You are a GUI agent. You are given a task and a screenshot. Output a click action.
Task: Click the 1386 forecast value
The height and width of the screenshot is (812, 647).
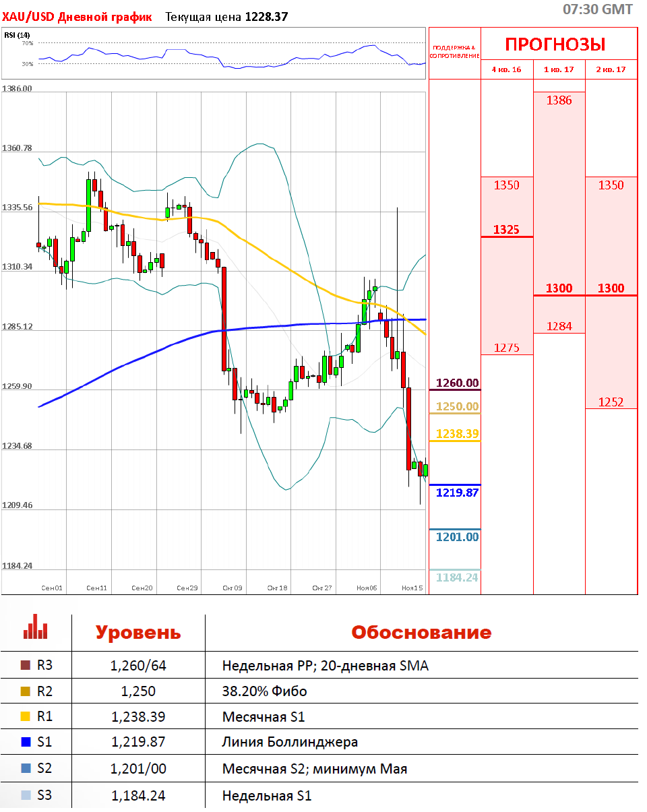point(559,100)
